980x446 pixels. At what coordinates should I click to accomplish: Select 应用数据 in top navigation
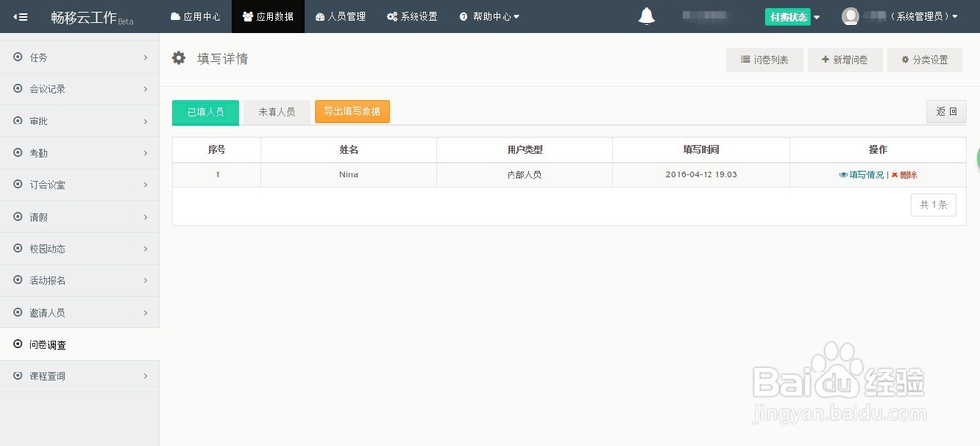click(x=269, y=17)
